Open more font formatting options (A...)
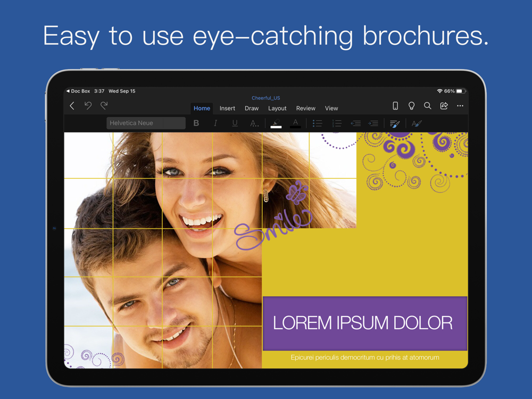The image size is (532, 399). coord(254,123)
